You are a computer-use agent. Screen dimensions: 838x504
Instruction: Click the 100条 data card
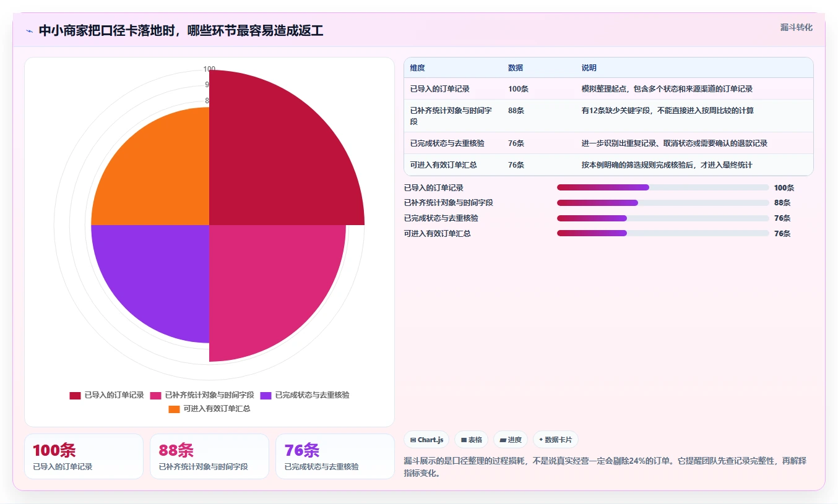[84, 456]
